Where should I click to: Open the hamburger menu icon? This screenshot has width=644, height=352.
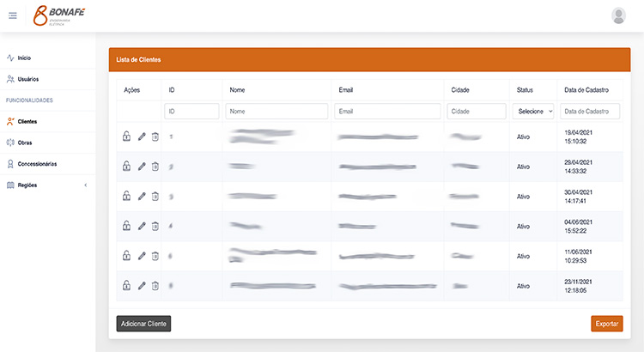[x=13, y=15]
